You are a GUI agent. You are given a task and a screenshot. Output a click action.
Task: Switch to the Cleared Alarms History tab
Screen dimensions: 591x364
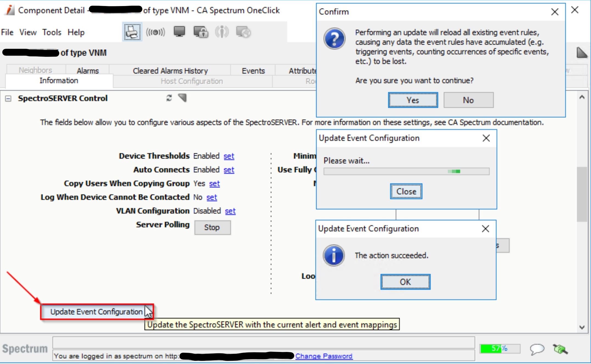pyautogui.click(x=170, y=71)
